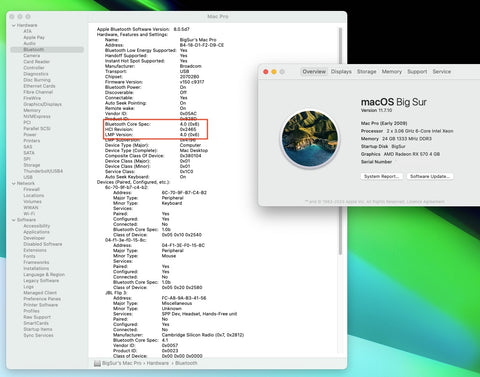Select Diagnostics in the sidebar
Image resolution: width=480 pixels, height=377 pixels.
pyautogui.click(x=36, y=74)
